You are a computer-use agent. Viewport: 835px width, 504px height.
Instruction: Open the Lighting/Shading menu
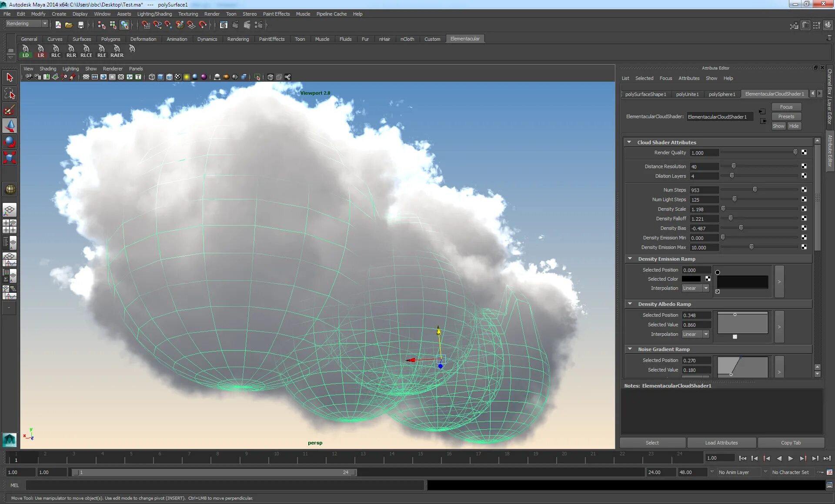tap(154, 14)
